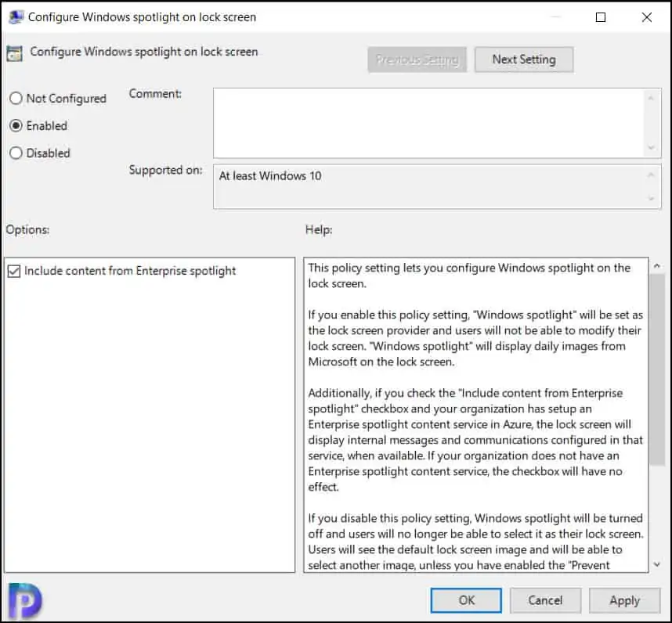Screen dimensions: 672x623
Task: Click the help paragraph starting 'Additionally, if you check'
Action: 475,440
